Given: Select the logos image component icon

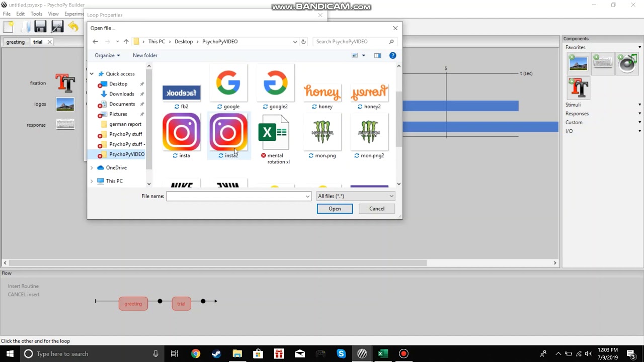Looking at the screenshot, I should 65,104.
